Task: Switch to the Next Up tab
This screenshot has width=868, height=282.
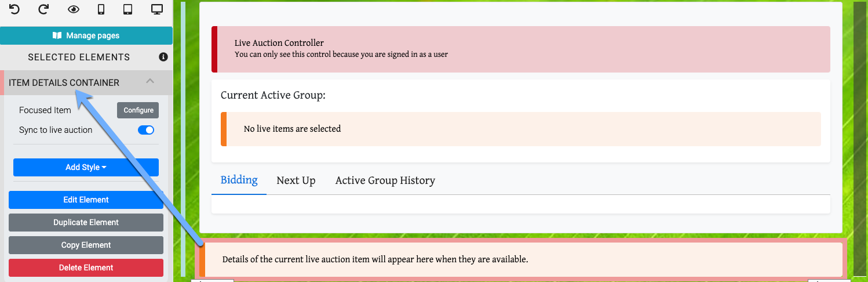Action: pos(296,180)
